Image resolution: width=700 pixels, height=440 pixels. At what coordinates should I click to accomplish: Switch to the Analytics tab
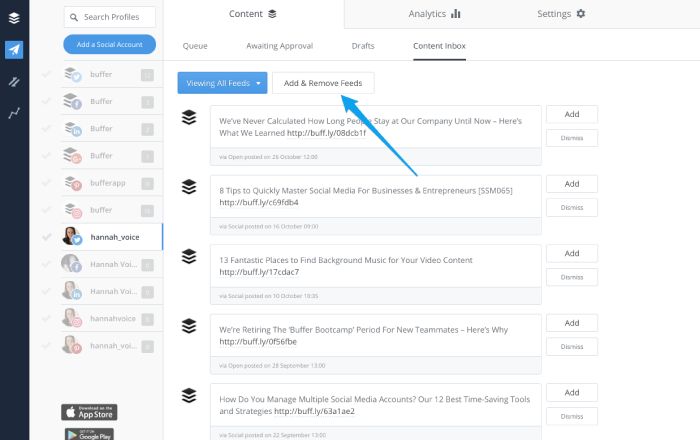pos(434,14)
